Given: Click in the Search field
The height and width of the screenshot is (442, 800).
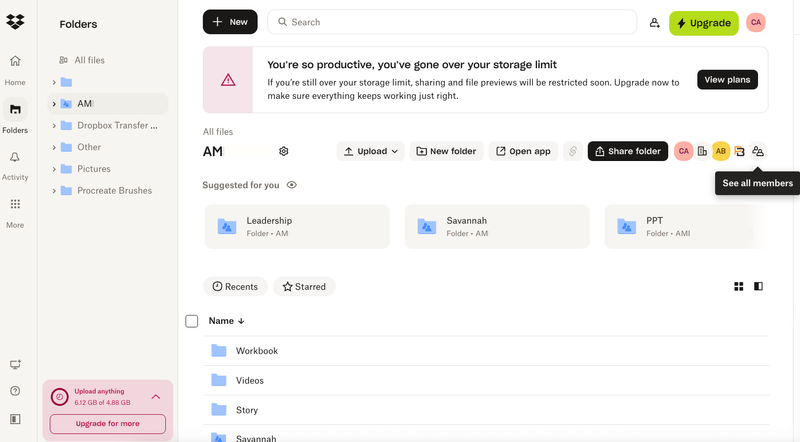Looking at the screenshot, I should 452,22.
